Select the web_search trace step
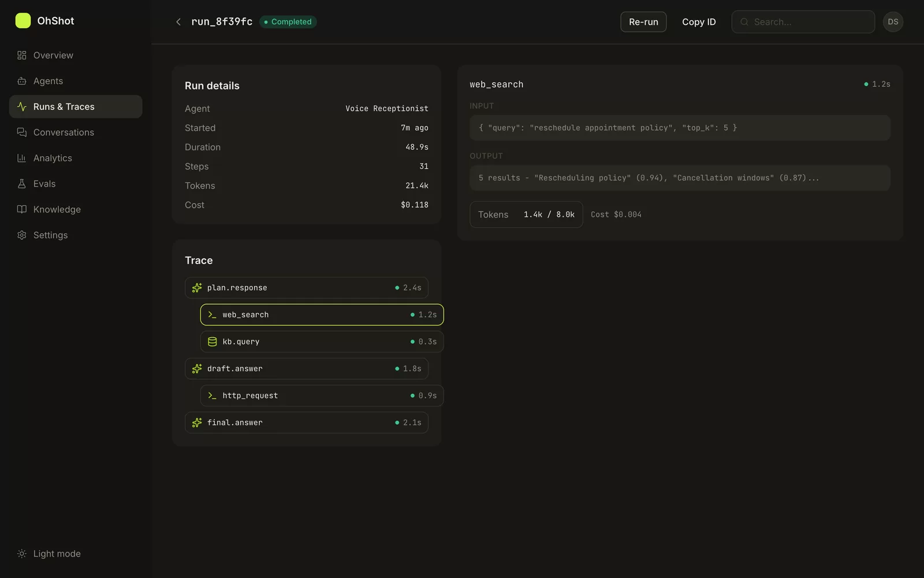 [x=322, y=315]
